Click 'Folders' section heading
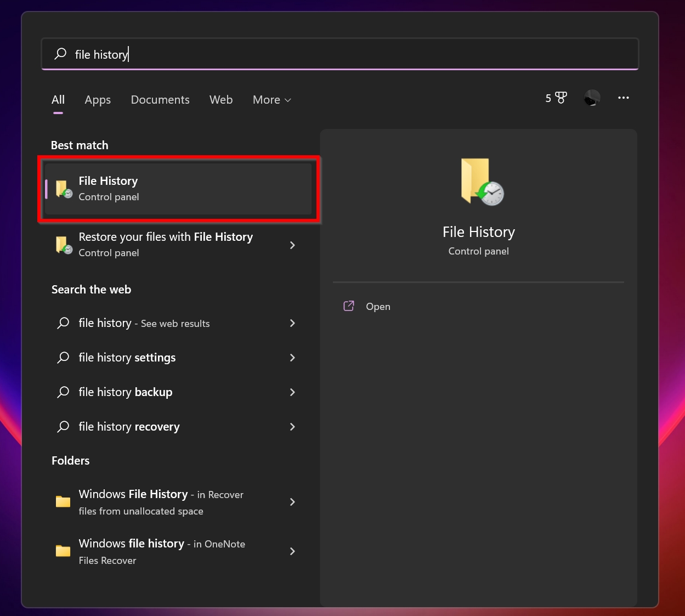 pyautogui.click(x=70, y=461)
